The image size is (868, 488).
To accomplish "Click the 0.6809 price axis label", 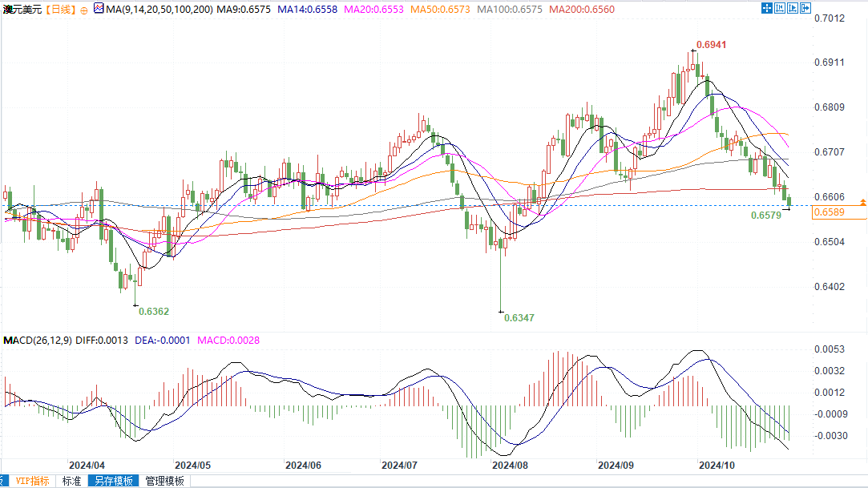I will 830,107.
